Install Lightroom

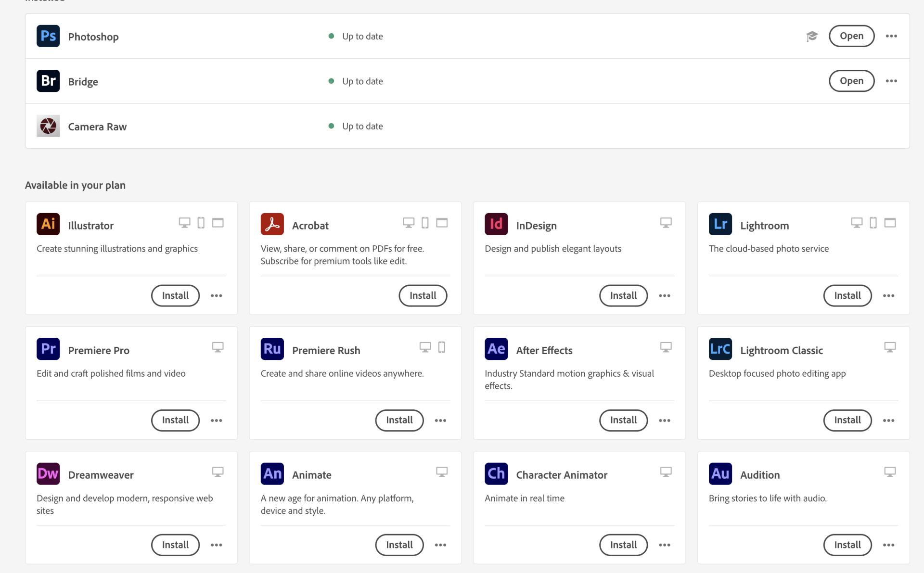pyautogui.click(x=847, y=296)
